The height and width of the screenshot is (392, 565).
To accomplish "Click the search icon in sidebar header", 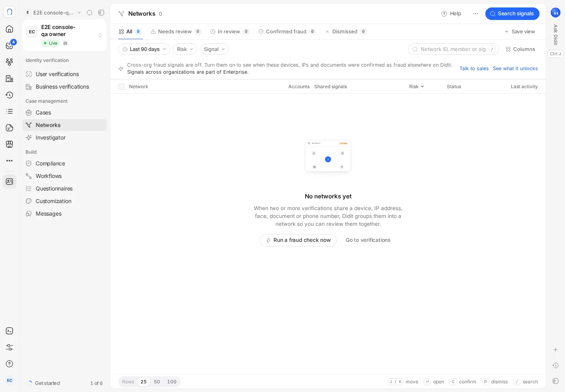I will coord(89,13).
